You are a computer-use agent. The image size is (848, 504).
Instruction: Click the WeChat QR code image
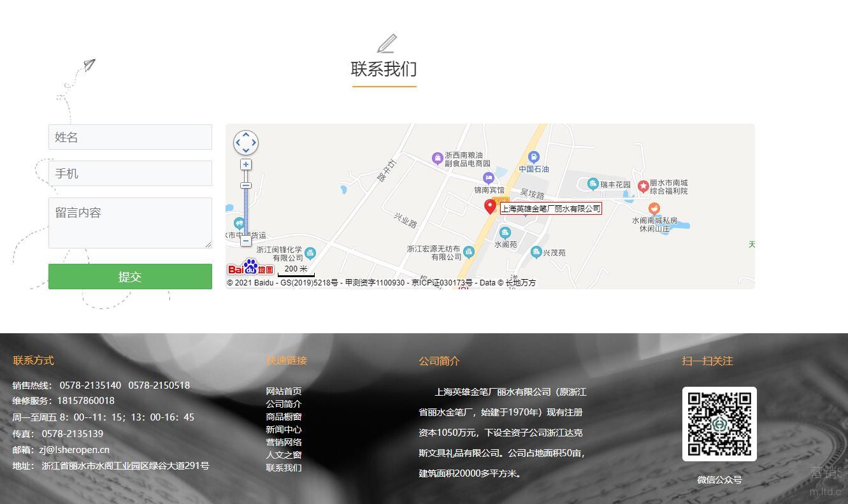(x=719, y=424)
